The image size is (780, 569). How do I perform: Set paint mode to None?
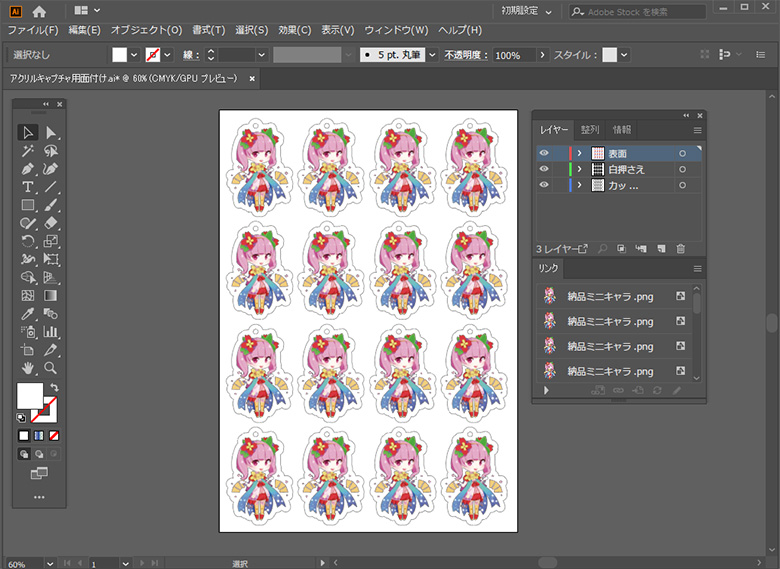click(54, 436)
